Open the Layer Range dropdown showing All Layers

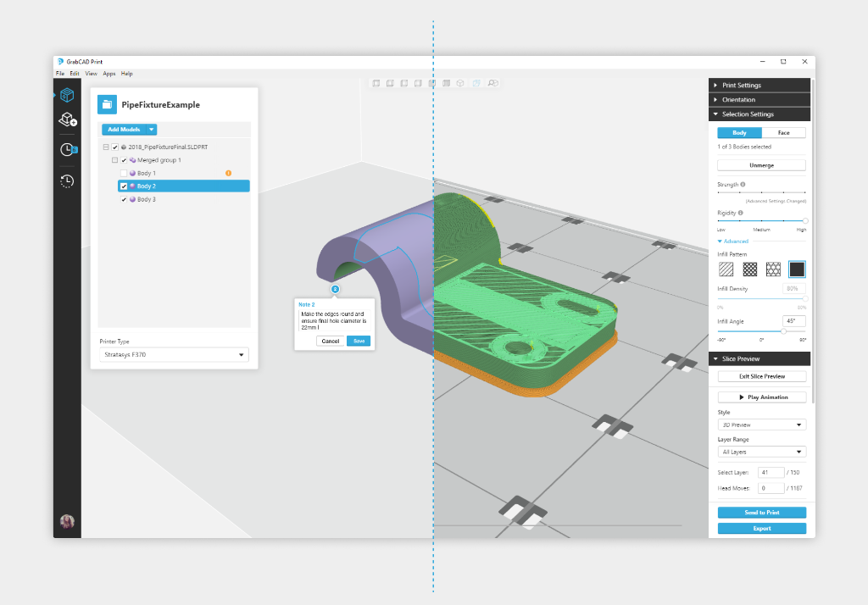761,452
